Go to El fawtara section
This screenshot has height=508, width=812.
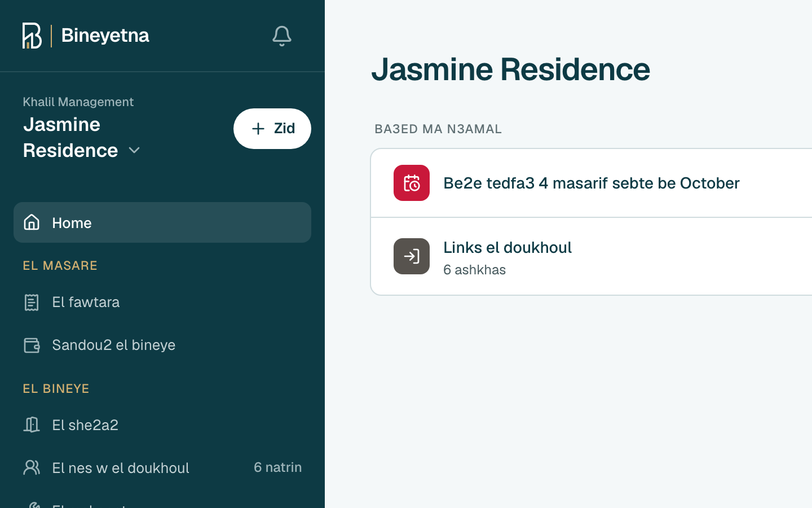click(x=162, y=302)
